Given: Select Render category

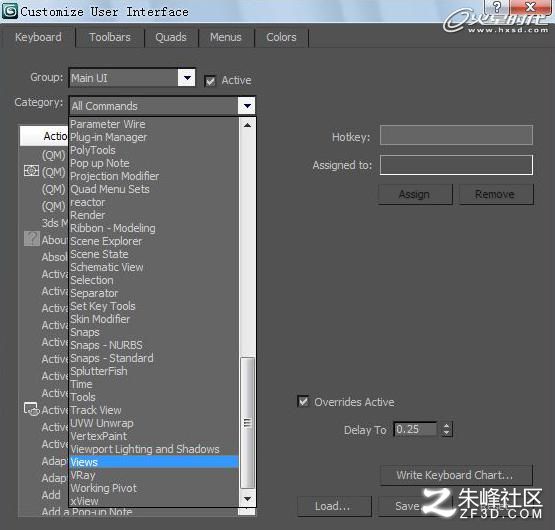Looking at the screenshot, I should [x=154, y=215].
